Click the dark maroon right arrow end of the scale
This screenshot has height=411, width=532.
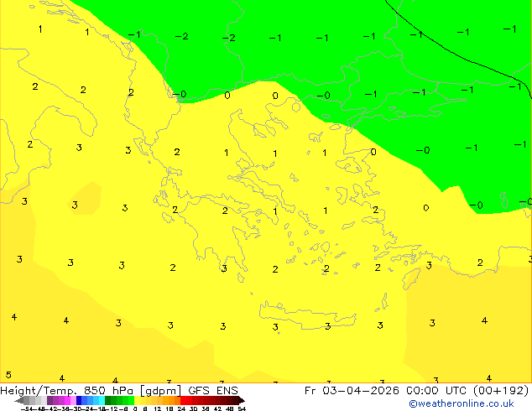pos(242,400)
